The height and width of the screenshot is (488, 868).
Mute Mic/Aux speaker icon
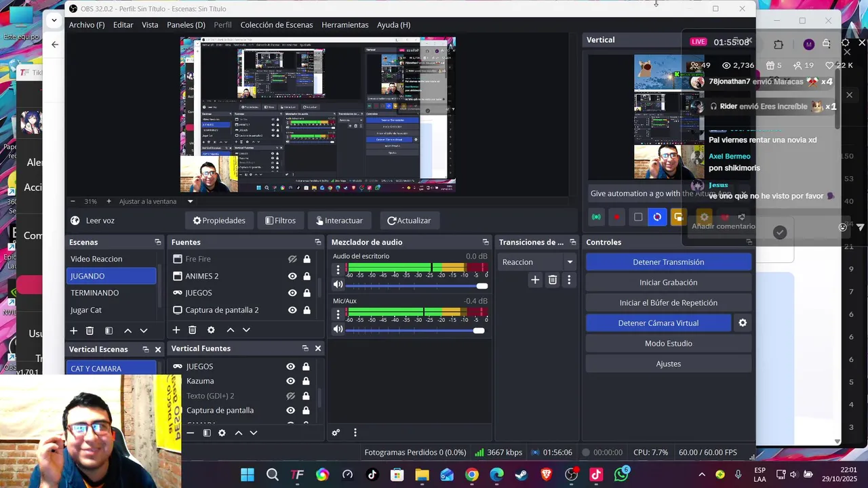click(338, 329)
